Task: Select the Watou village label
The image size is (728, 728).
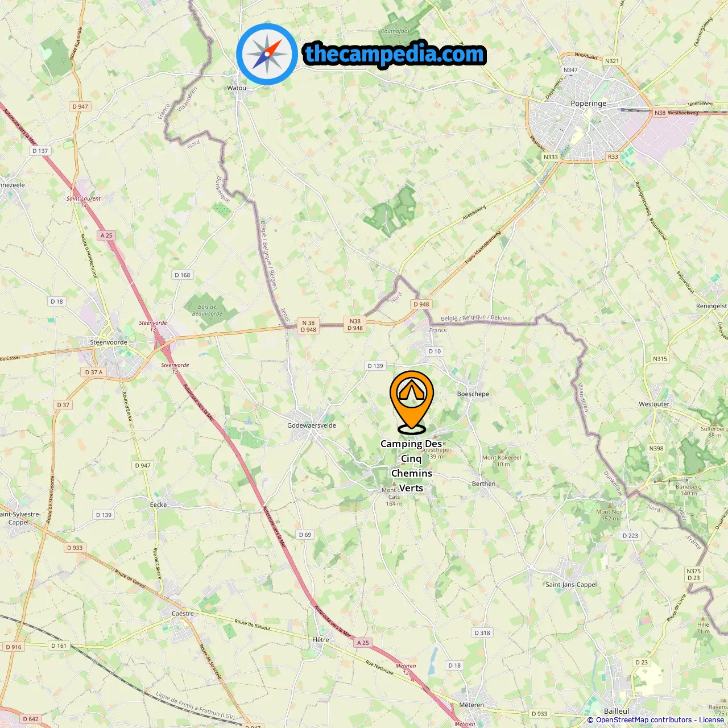Action: click(237, 88)
